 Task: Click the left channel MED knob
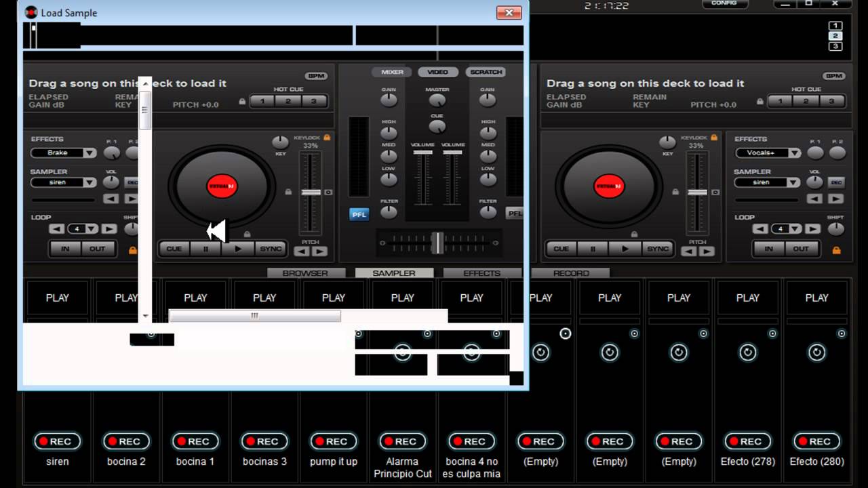[389, 156]
